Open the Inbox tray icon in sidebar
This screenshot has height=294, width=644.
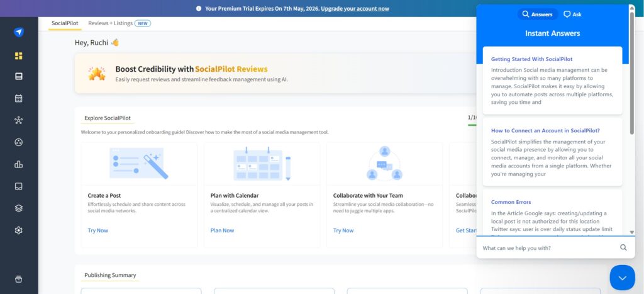[x=18, y=186]
